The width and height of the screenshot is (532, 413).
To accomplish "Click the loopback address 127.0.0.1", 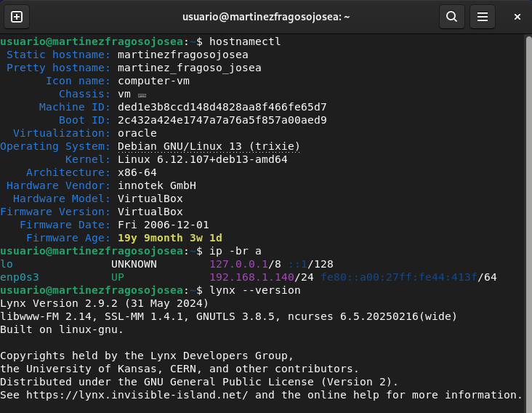I will tap(238, 264).
